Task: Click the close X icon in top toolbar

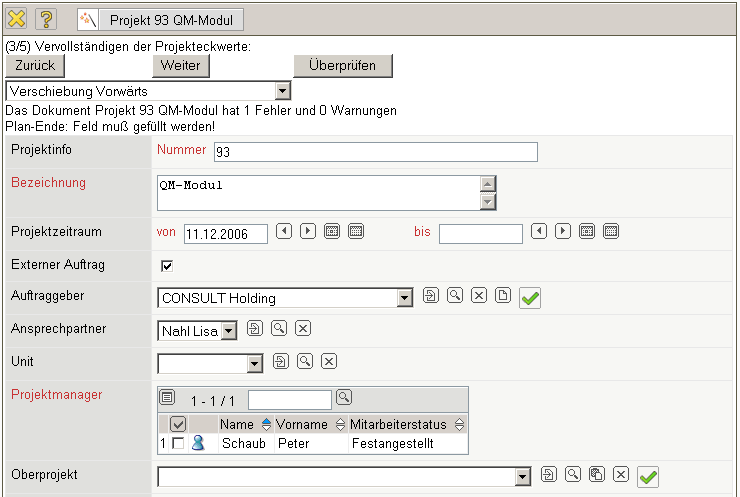Action: coord(17,18)
